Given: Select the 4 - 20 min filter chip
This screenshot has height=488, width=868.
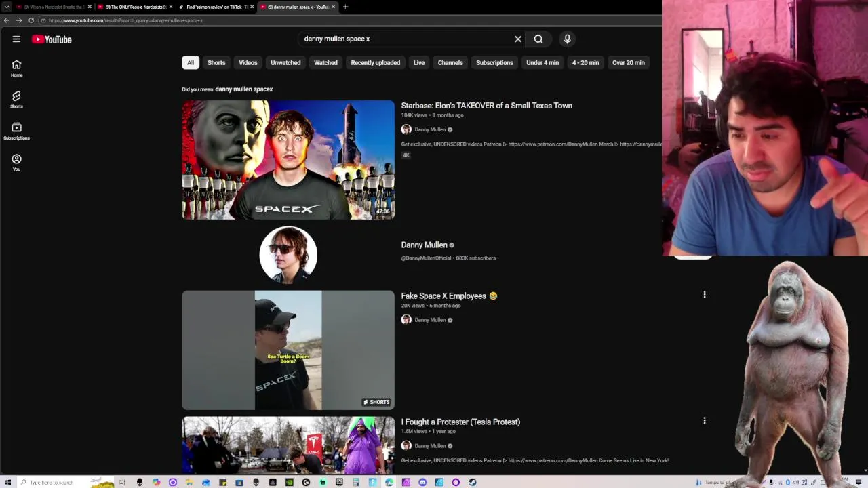Looking at the screenshot, I should click(x=585, y=62).
